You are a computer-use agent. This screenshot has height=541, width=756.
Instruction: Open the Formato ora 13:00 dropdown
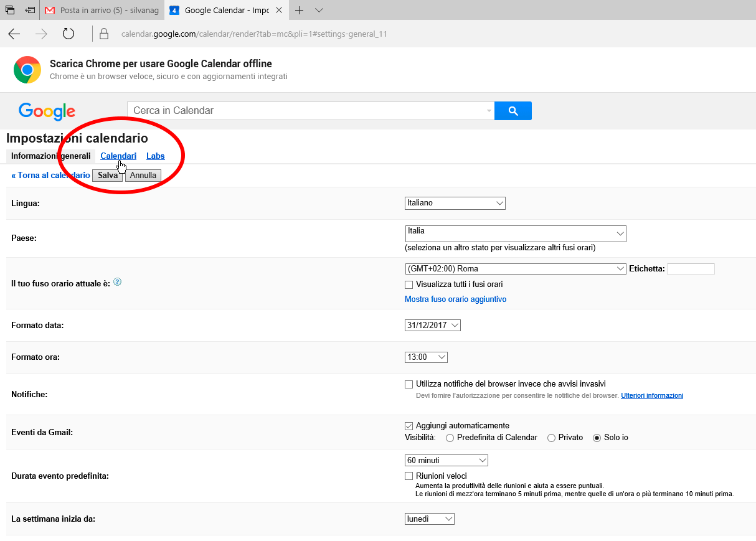(426, 357)
